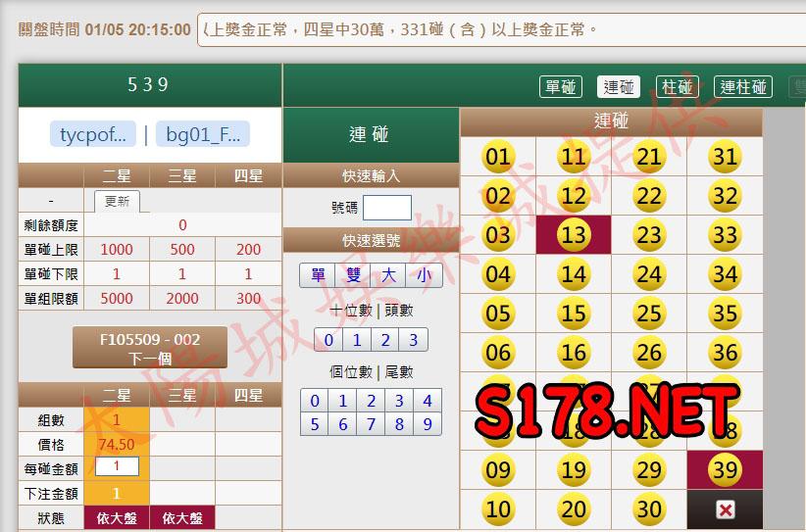Image resolution: width=806 pixels, height=532 pixels.
Task: Select number ball 03
Action: click(497, 235)
